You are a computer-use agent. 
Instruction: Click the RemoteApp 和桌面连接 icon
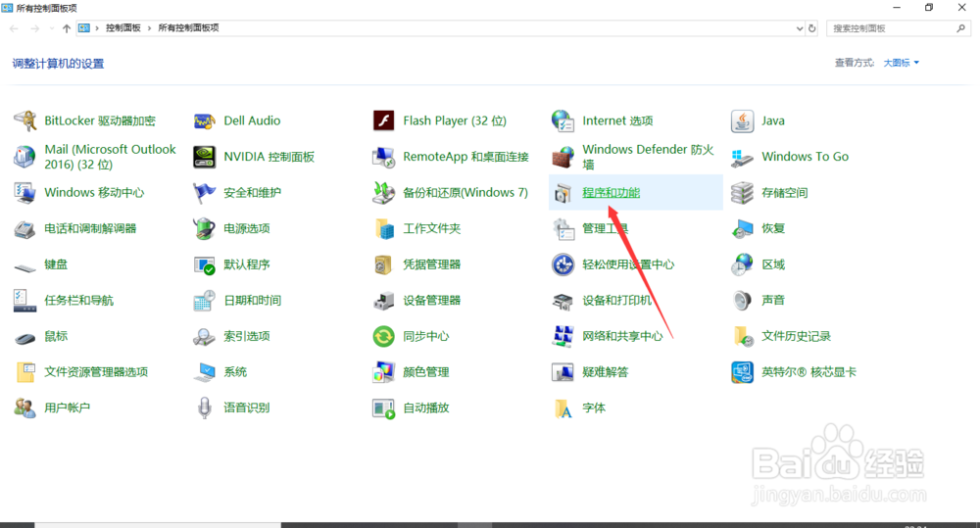[384, 157]
